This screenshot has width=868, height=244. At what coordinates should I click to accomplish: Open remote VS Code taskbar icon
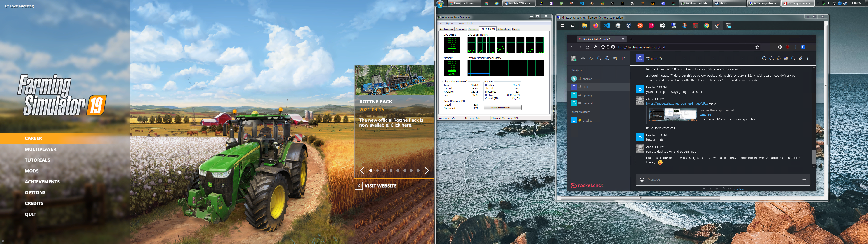click(607, 26)
